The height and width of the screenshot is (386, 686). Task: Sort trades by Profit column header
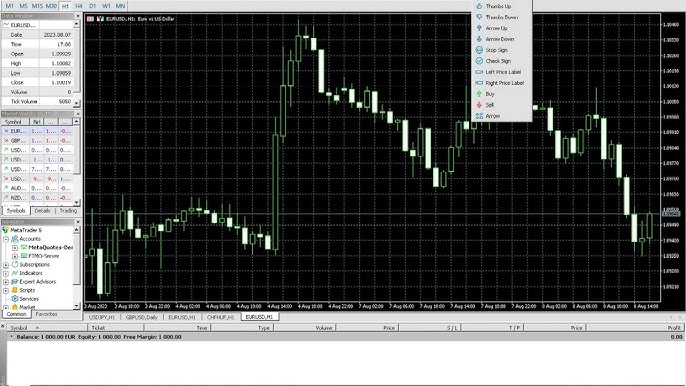tap(634, 327)
